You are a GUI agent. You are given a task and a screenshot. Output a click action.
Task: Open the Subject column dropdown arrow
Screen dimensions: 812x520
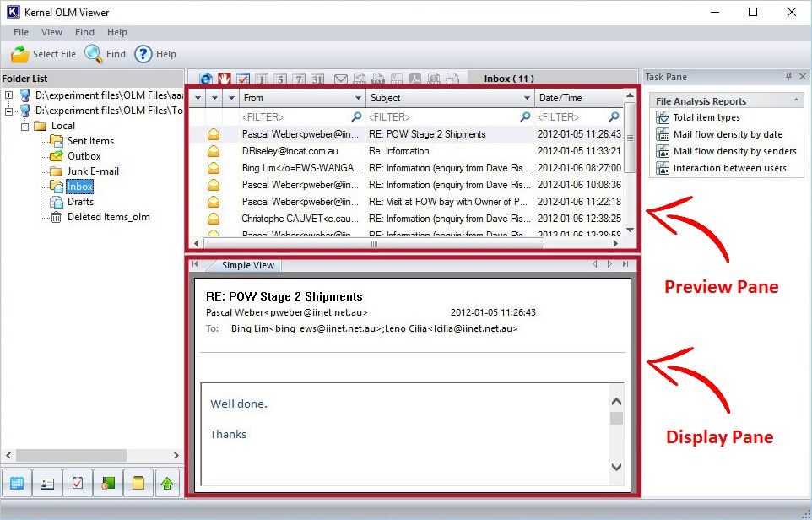(527, 98)
